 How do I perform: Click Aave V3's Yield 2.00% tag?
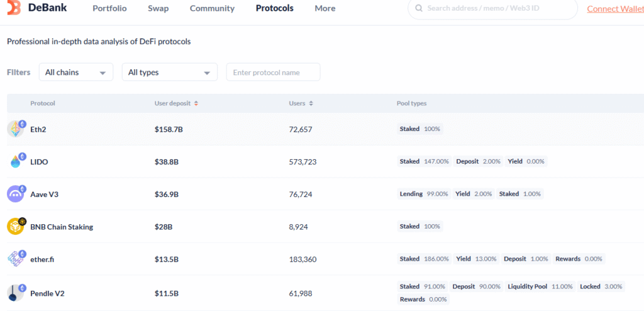pyautogui.click(x=474, y=194)
